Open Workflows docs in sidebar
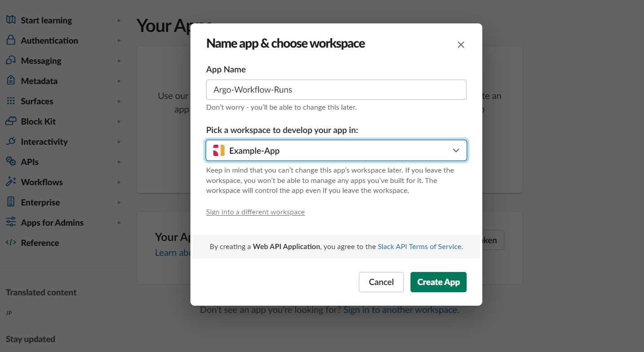This screenshot has width=644, height=352. click(42, 182)
